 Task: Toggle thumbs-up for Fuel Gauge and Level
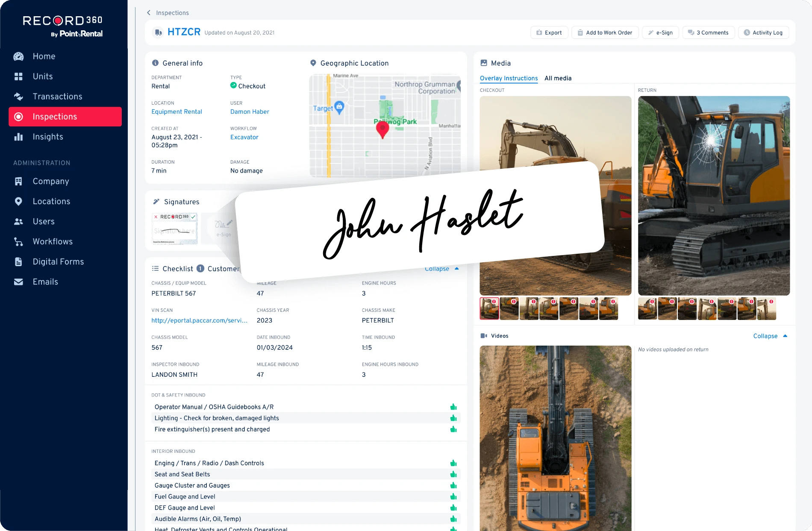453,496
